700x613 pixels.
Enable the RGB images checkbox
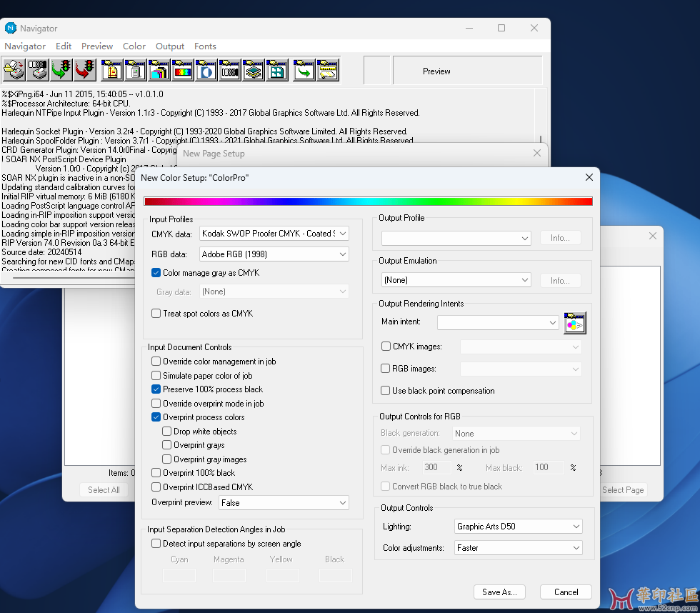pyautogui.click(x=385, y=369)
